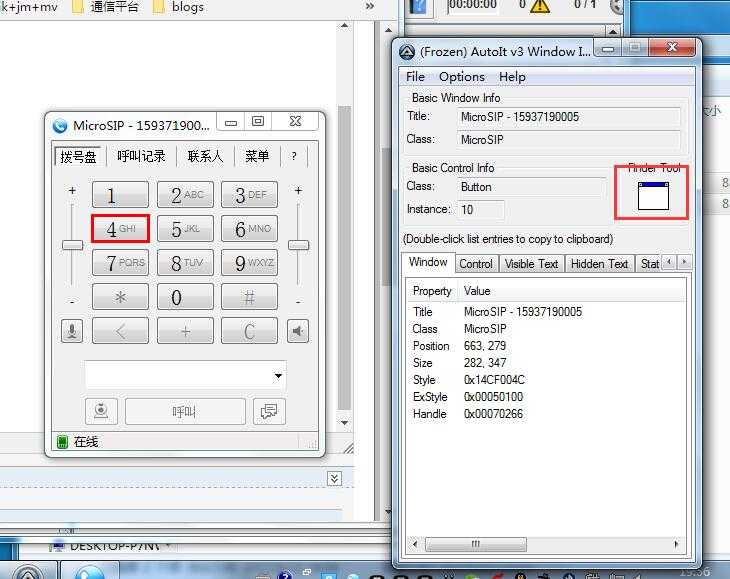Tap the 0 dial key
The image size is (730, 579).
pyautogui.click(x=185, y=296)
